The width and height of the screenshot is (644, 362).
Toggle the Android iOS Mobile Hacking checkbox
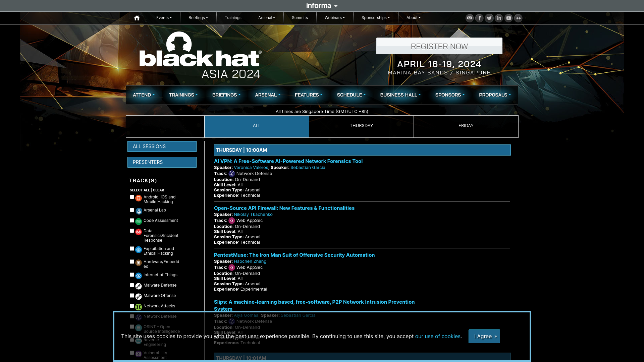(x=131, y=197)
